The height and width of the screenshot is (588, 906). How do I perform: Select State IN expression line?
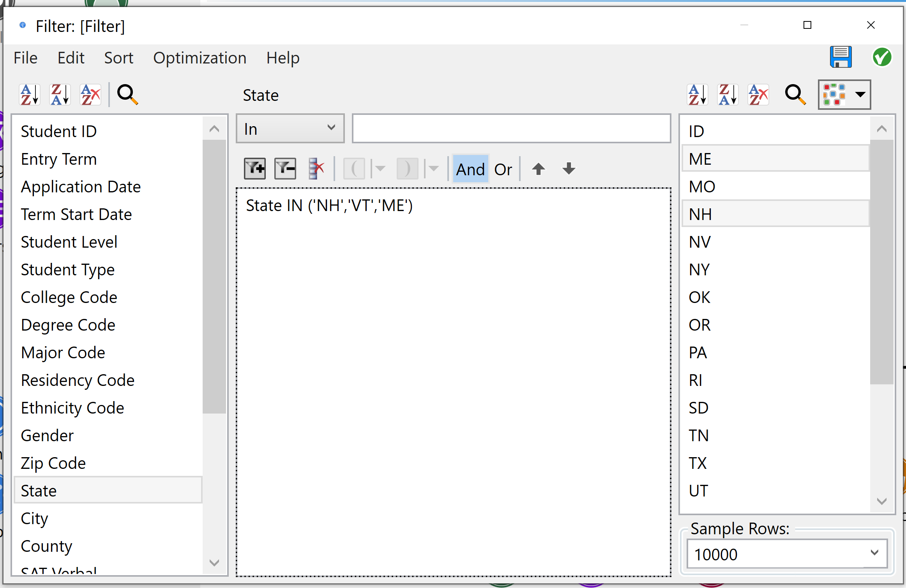pyautogui.click(x=329, y=206)
